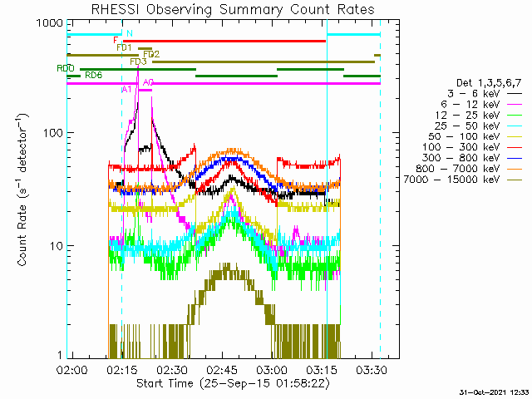Click the green RD6 flag label
The image size is (532, 399).
point(93,75)
